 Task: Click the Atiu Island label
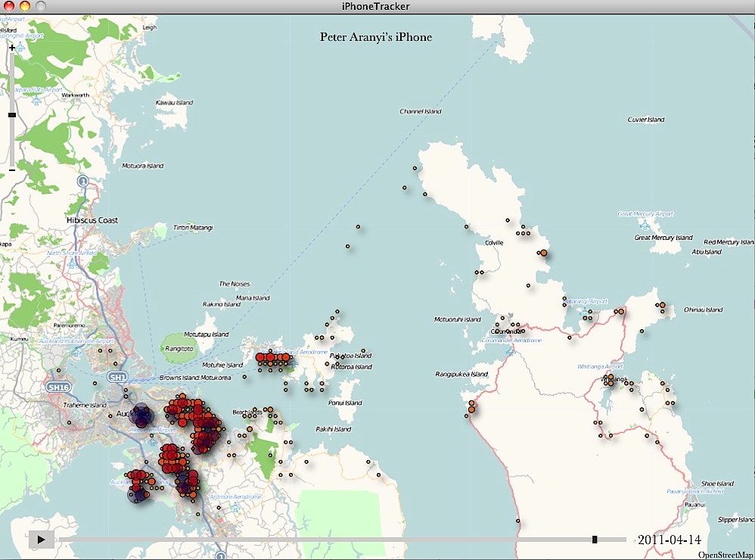[707, 252]
